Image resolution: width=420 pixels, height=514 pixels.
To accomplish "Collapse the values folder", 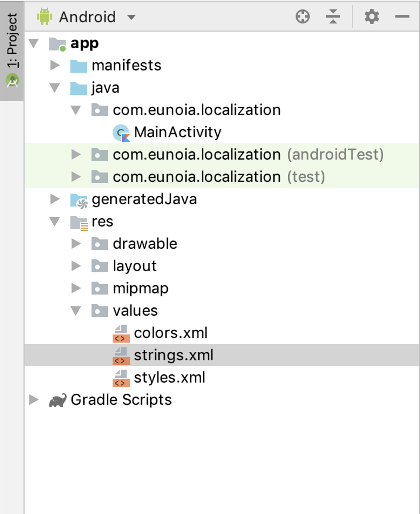I will (x=76, y=310).
